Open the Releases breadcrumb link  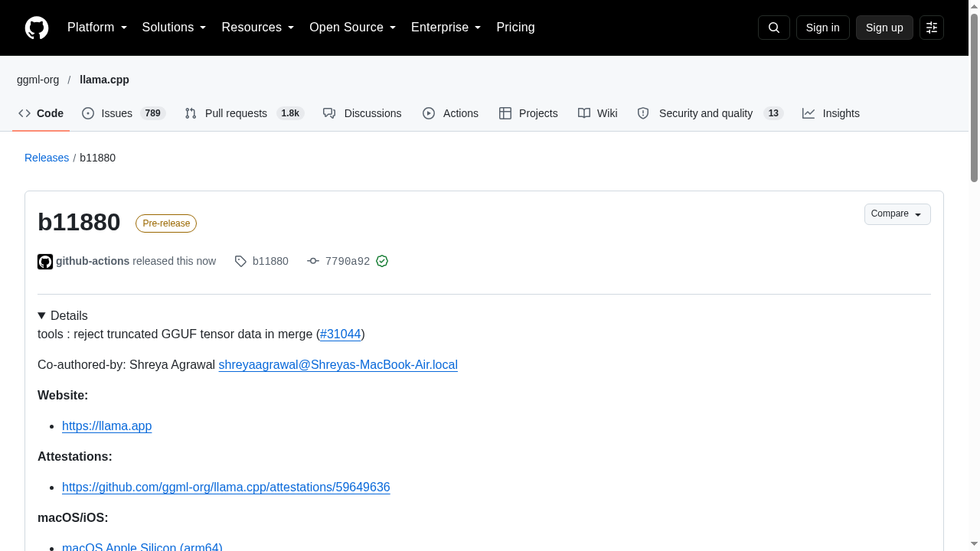(47, 158)
